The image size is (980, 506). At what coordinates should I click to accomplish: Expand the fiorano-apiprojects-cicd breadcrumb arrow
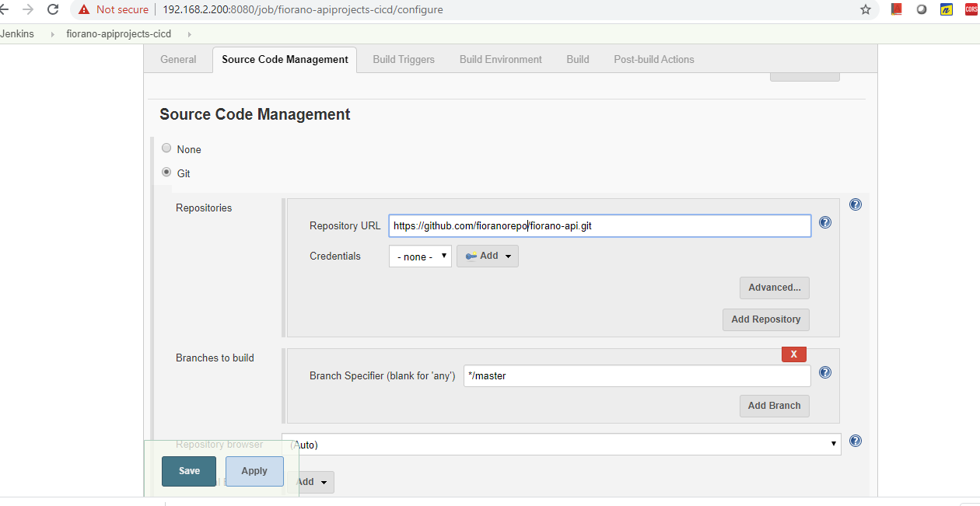(189, 34)
